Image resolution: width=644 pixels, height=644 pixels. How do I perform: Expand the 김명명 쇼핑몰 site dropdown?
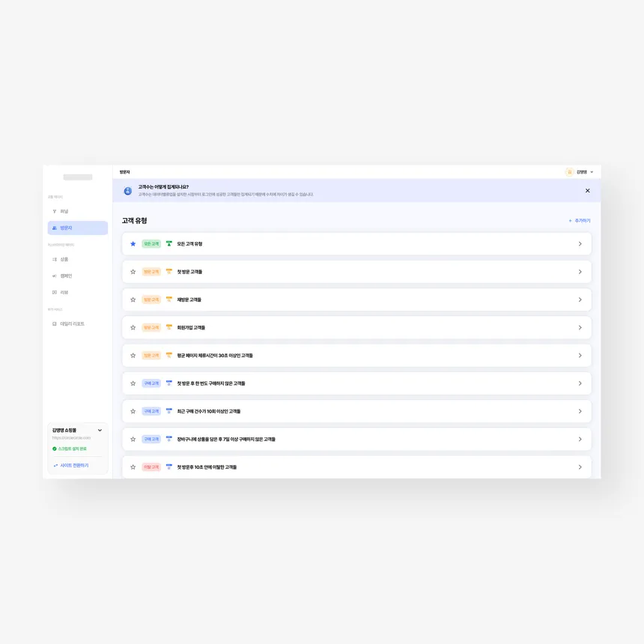click(x=100, y=431)
